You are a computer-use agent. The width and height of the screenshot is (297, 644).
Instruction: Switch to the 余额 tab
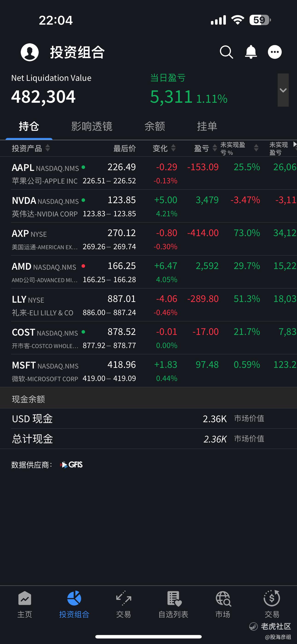pyautogui.click(x=155, y=126)
